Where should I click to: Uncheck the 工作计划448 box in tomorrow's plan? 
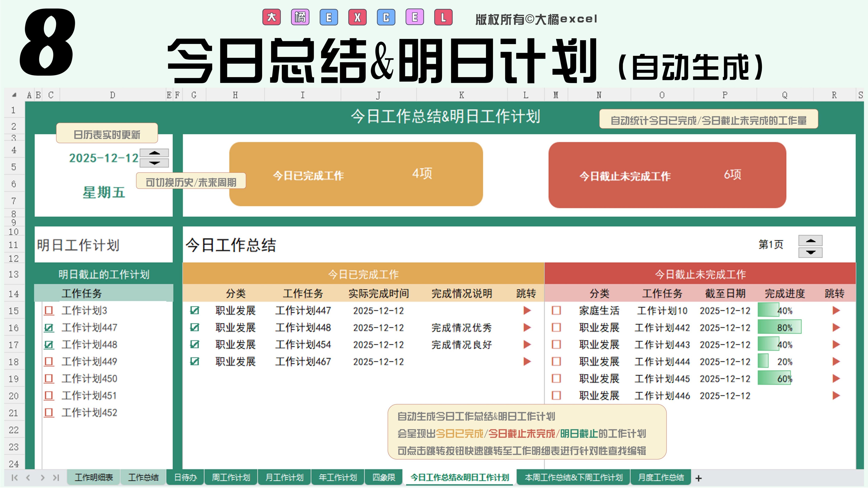tap(49, 345)
